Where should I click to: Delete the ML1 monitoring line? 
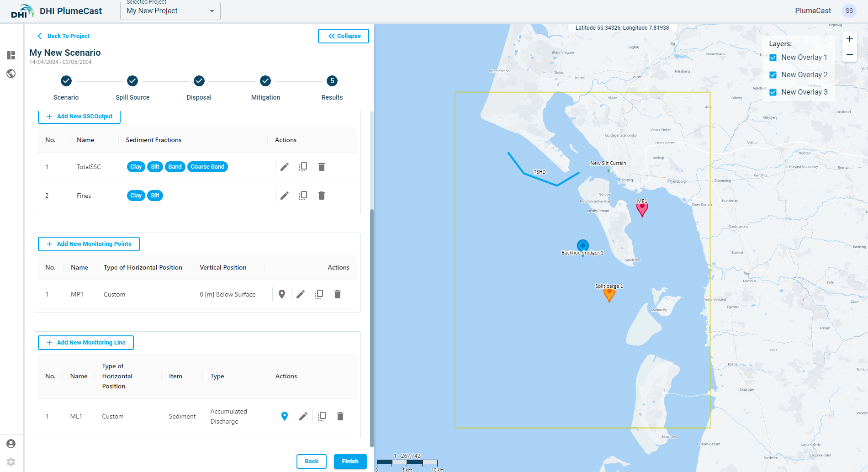(340, 416)
